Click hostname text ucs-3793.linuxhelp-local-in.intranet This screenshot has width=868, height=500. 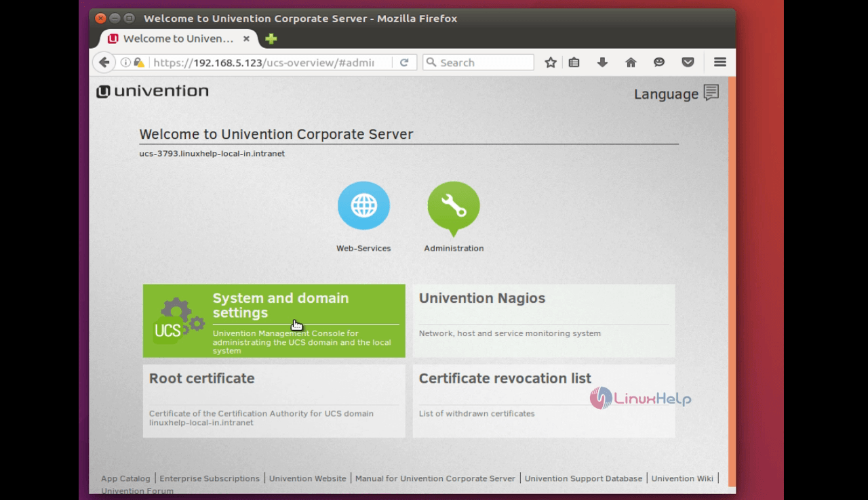(212, 154)
